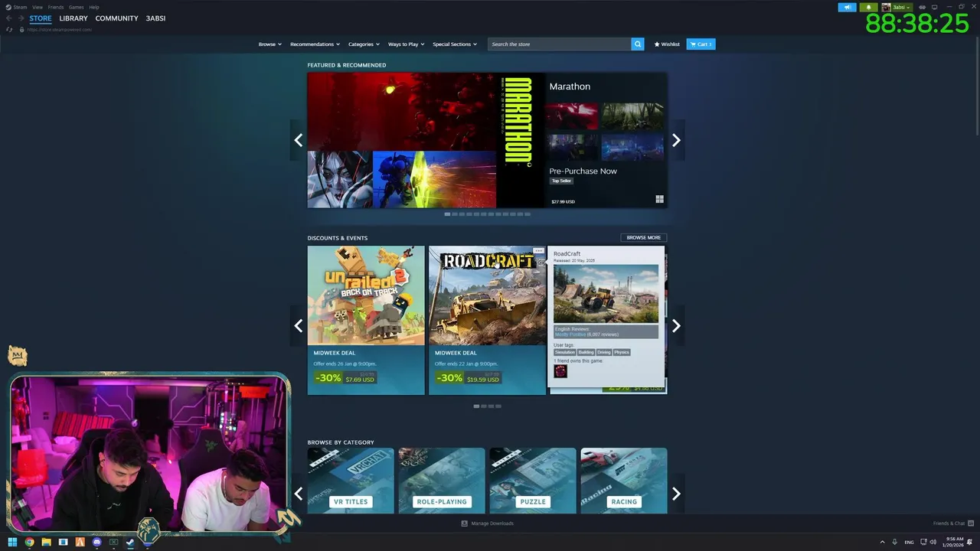The height and width of the screenshot is (551, 980).
Task: Switch to Big Picture mode icon
Action: click(x=934, y=7)
